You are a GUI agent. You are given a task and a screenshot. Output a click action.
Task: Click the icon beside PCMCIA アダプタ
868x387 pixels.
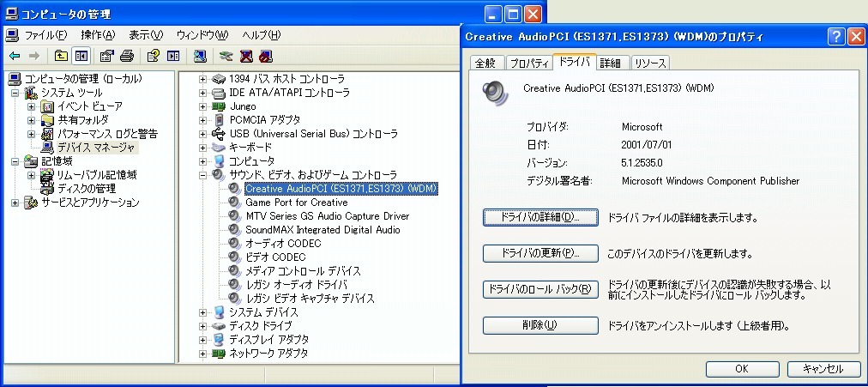(220, 120)
